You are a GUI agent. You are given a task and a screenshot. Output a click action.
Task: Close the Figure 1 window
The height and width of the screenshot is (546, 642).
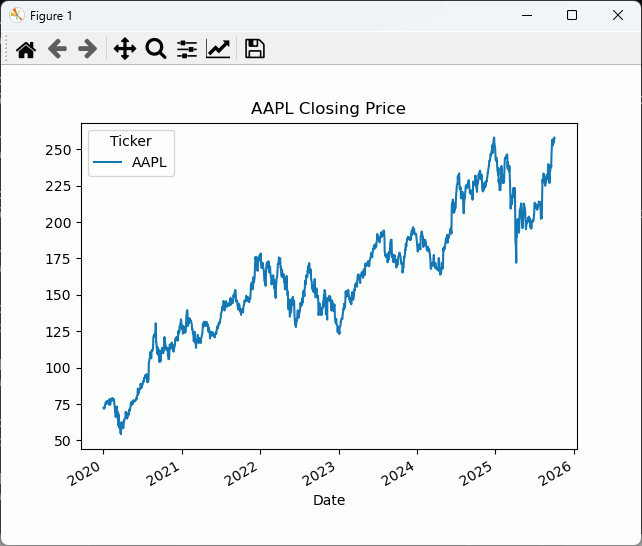(618, 15)
